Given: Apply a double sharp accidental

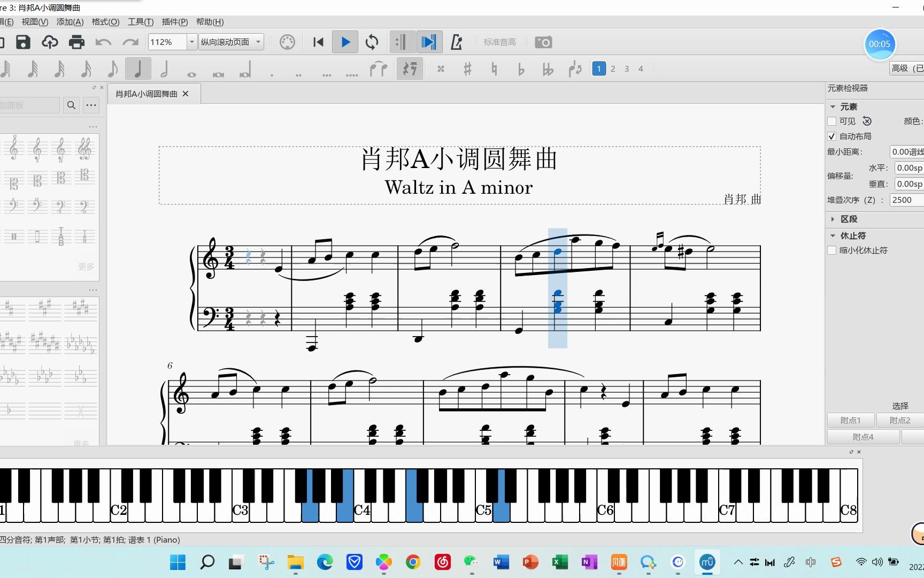Looking at the screenshot, I should tap(441, 69).
